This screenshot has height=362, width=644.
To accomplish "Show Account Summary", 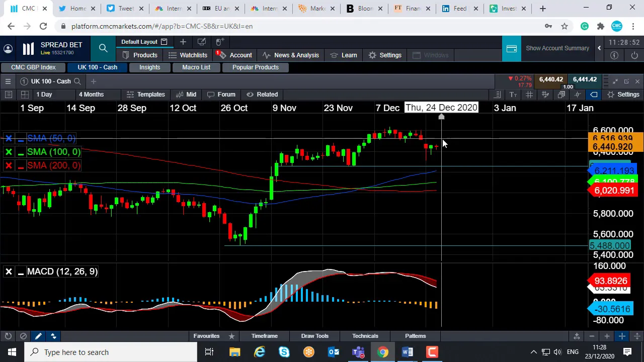I will coord(557,48).
